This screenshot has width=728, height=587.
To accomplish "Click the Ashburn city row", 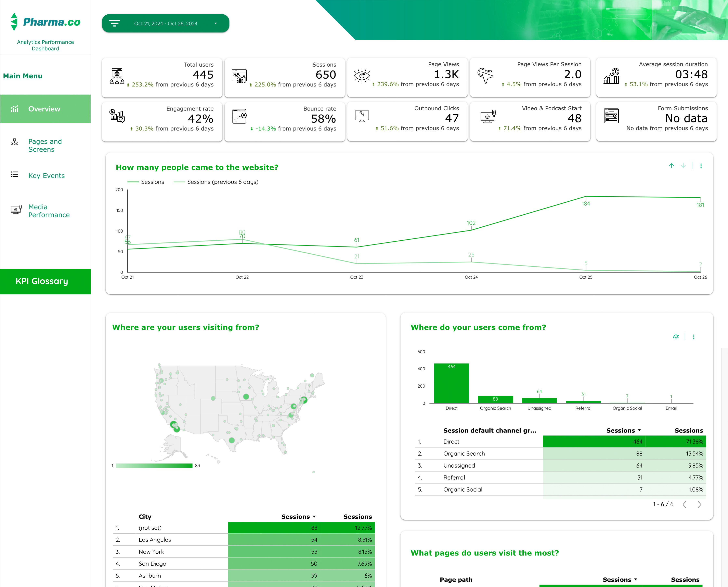I will coord(244,575).
